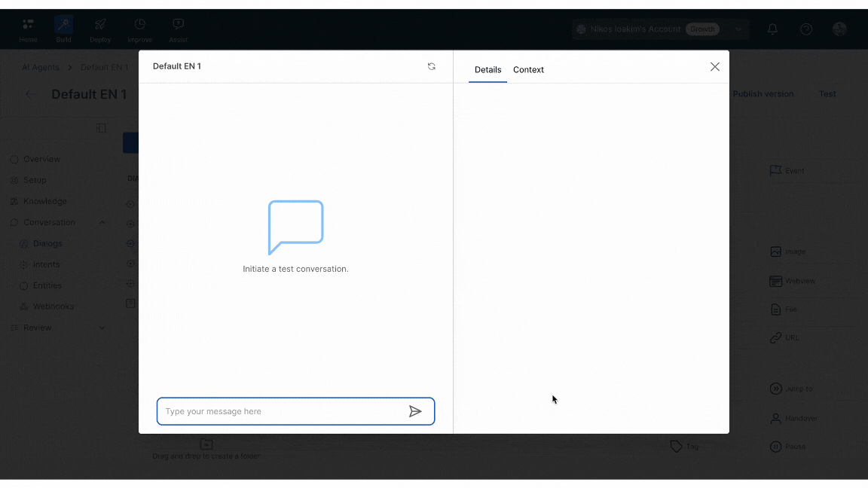Click the Publish version button

click(763, 94)
